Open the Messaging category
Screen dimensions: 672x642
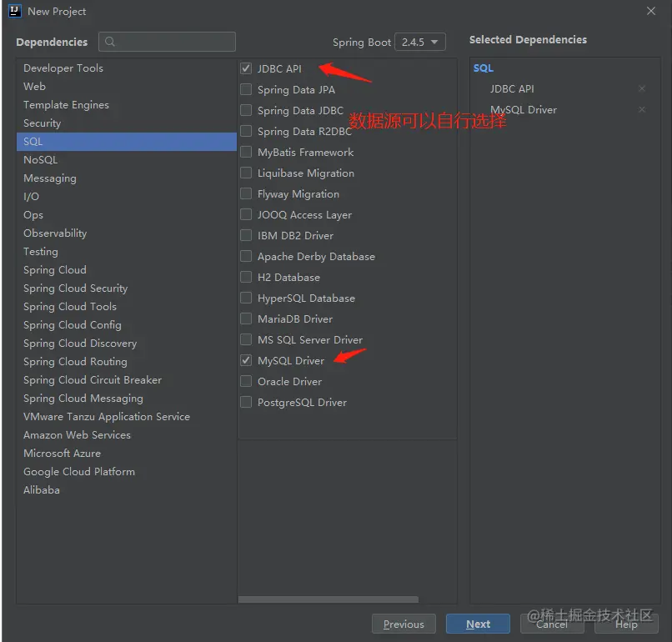tap(127, 178)
